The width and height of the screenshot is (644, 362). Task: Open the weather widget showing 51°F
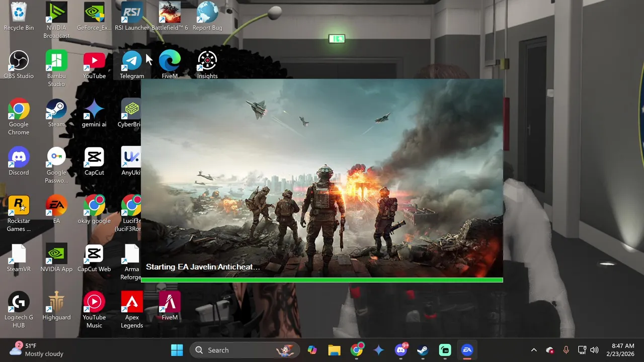[x=36, y=350]
